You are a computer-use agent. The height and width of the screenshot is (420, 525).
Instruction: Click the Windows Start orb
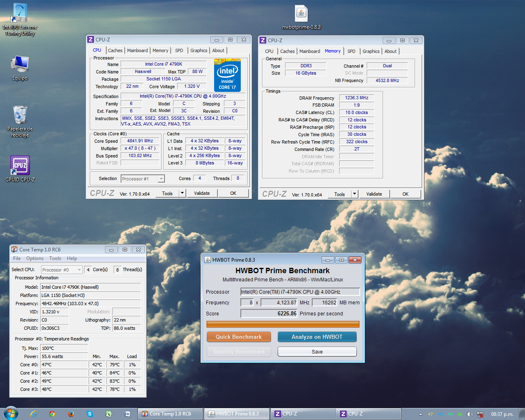tap(11, 413)
